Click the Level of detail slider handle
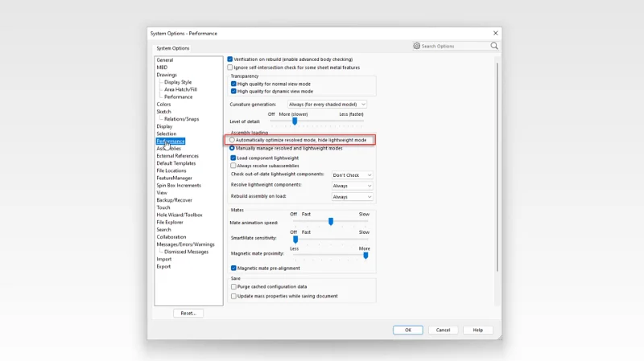Image resolution: width=644 pixels, height=361 pixels. (295, 121)
